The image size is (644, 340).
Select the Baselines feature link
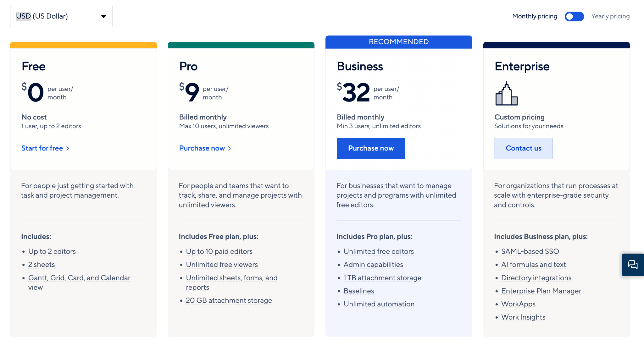pyautogui.click(x=358, y=291)
